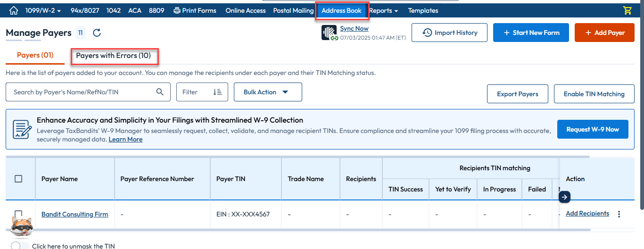644x249 pixels.
Task: Check the Bandit Consulting Firm row checkbox
Action: [18, 214]
